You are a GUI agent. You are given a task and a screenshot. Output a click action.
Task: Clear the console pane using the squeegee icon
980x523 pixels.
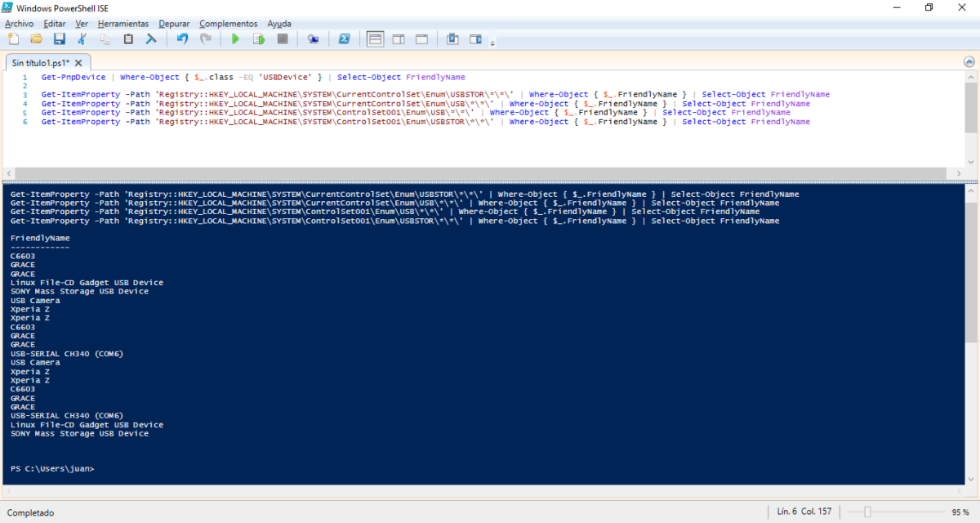click(151, 38)
